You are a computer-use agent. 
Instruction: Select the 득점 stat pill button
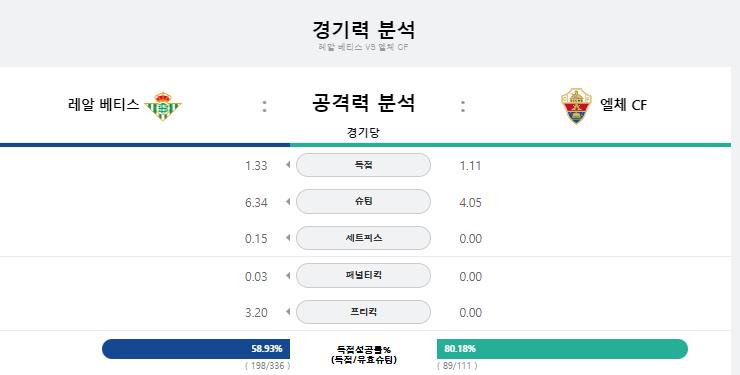click(x=363, y=165)
